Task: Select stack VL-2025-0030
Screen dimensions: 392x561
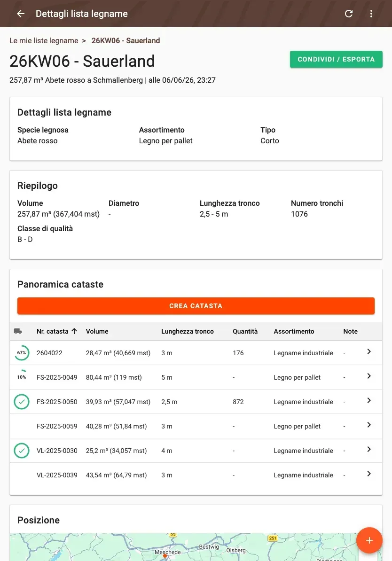Action: (57, 451)
